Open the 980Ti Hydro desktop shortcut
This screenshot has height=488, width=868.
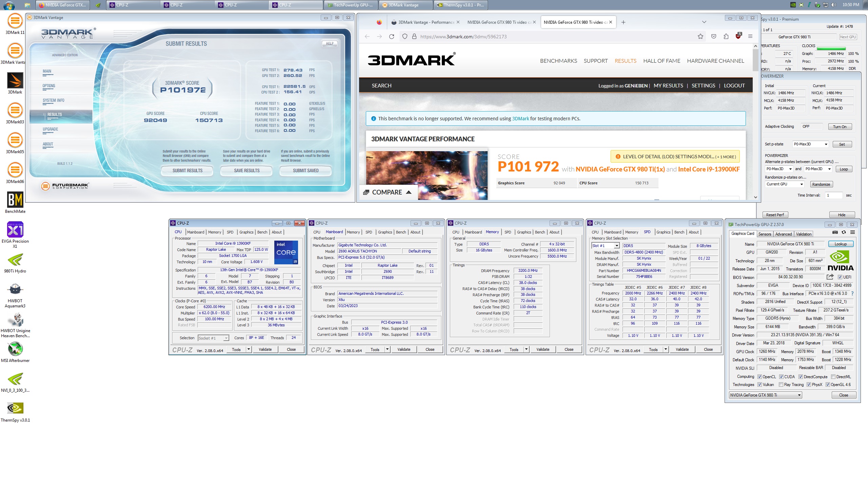pos(15,263)
